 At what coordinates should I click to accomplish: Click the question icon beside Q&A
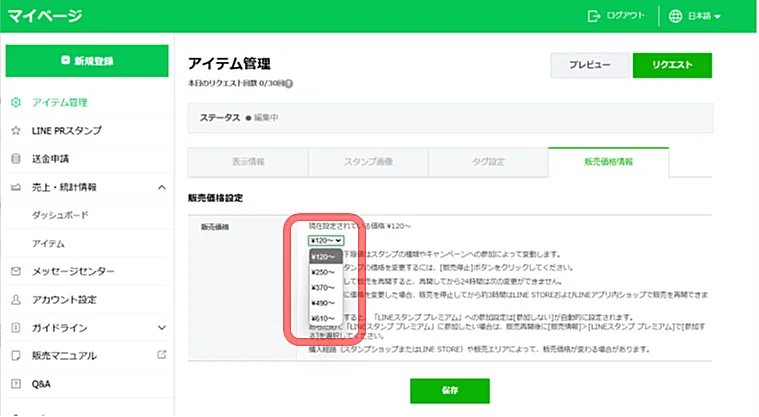[16, 384]
